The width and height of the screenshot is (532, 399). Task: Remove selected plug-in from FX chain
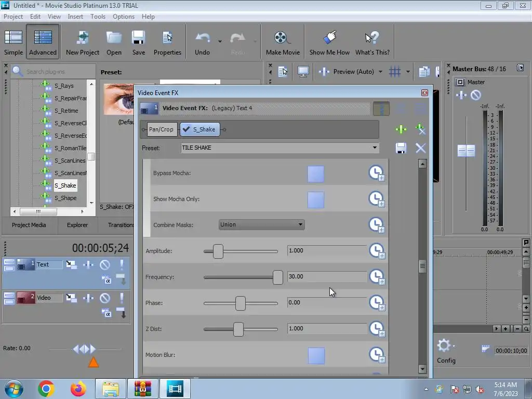click(420, 129)
